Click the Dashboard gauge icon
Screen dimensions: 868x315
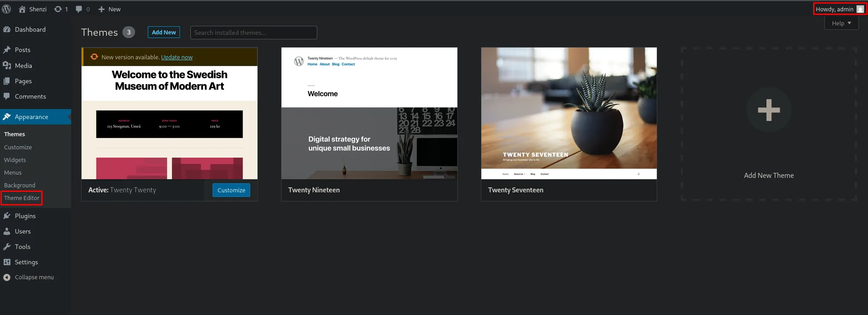(7, 29)
